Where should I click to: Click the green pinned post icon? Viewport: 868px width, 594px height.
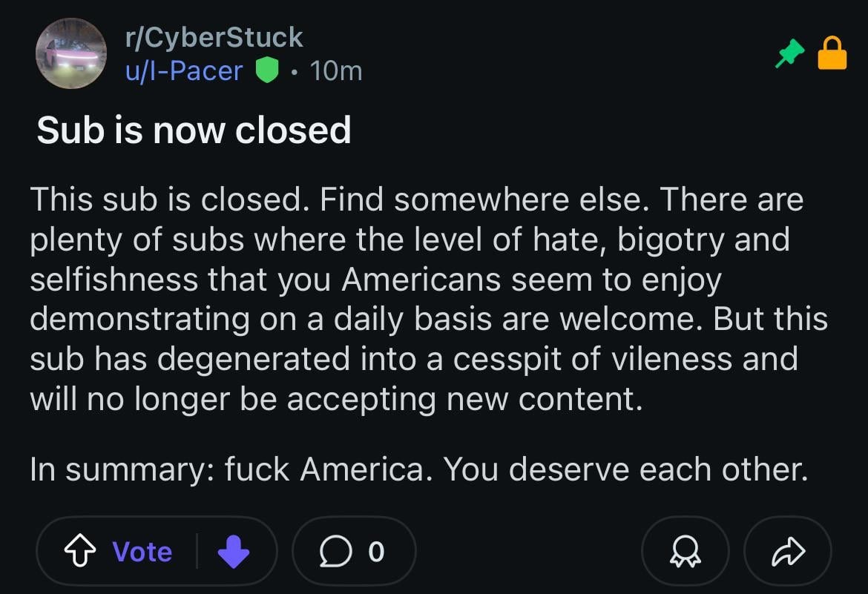789,53
